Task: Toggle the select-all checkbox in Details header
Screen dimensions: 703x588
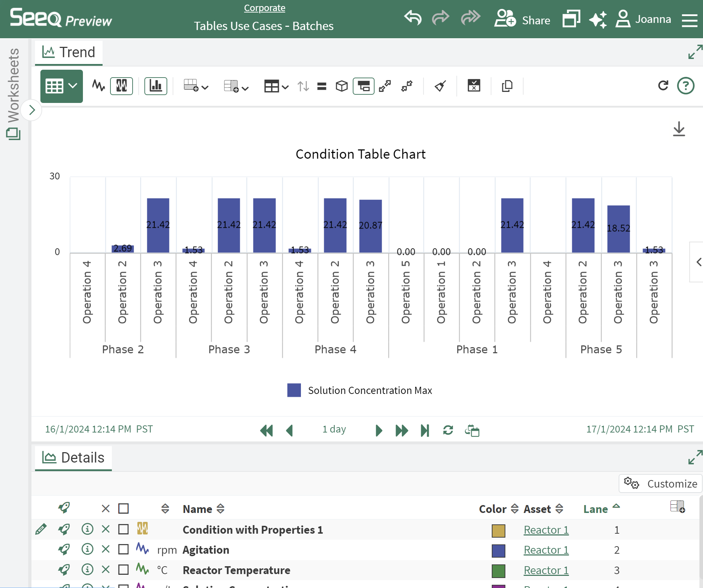Action: pos(123,508)
